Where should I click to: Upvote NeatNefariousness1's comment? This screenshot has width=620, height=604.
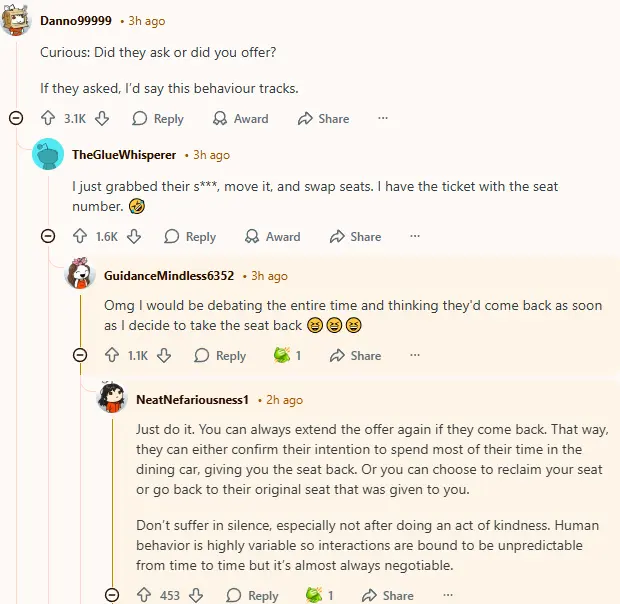[143, 595]
